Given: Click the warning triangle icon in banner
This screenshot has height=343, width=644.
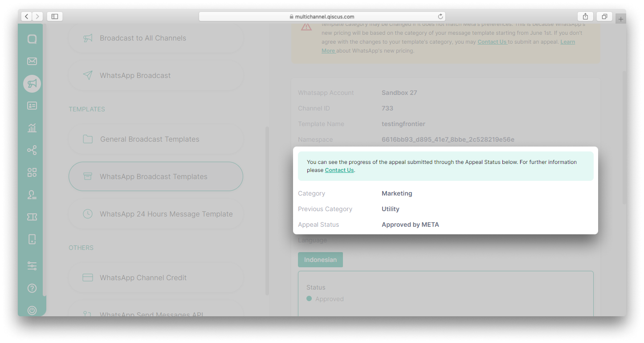Looking at the screenshot, I should coord(306,27).
